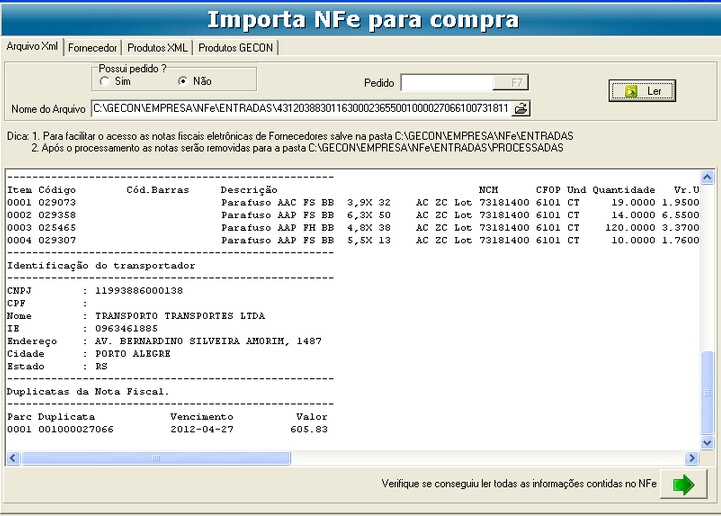Click the quantity 120.0000
The width and height of the screenshot is (721, 516).
click(630, 228)
